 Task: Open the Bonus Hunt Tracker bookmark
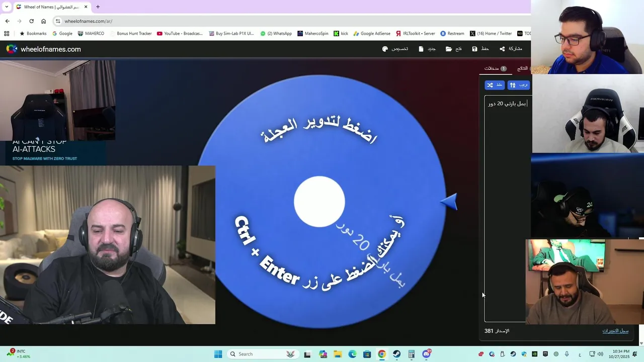click(x=130, y=34)
